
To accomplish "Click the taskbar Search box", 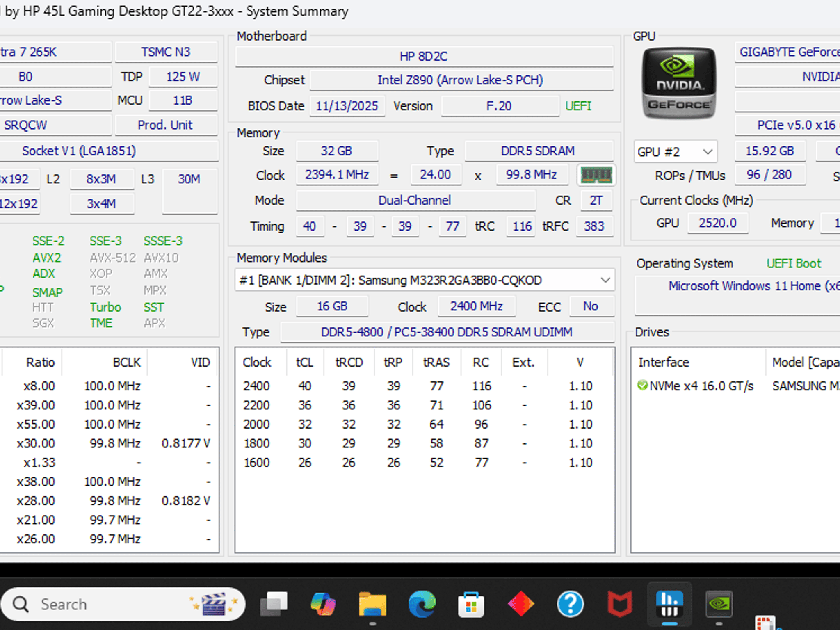I will [x=123, y=604].
